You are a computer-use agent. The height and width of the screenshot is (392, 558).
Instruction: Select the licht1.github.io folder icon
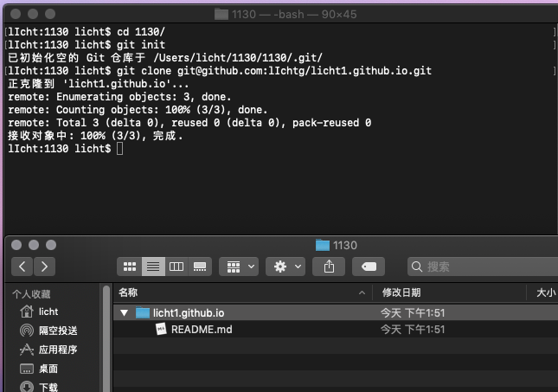point(143,313)
